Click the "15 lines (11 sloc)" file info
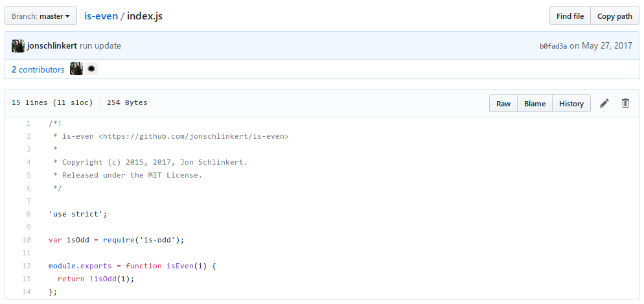Screen dimensions: 644x304 [52, 102]
